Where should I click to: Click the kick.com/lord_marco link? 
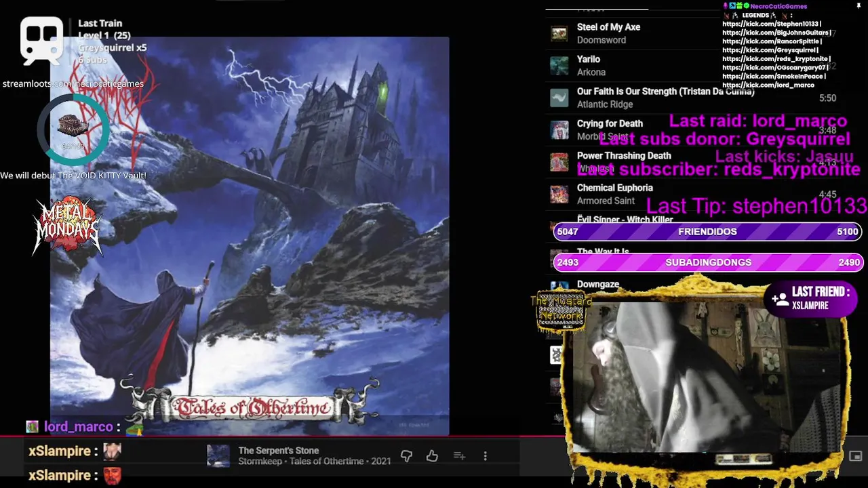[x=768, y=85]
